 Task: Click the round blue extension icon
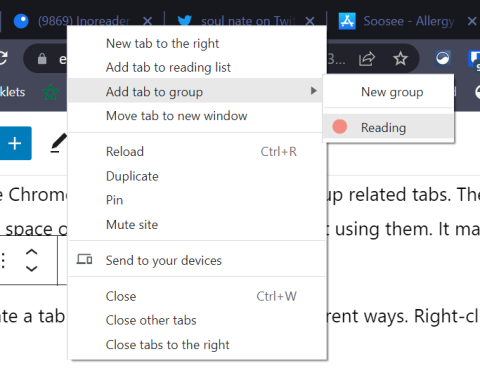(x=443, y=58)
